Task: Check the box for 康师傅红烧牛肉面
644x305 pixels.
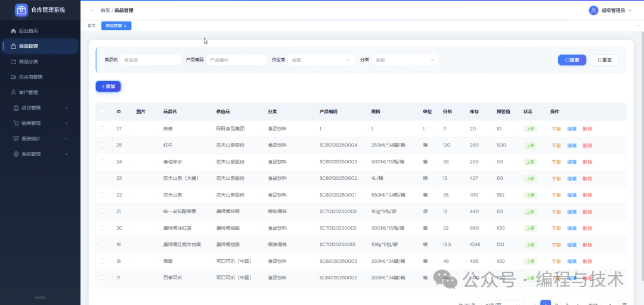Action: click(102, 244)
